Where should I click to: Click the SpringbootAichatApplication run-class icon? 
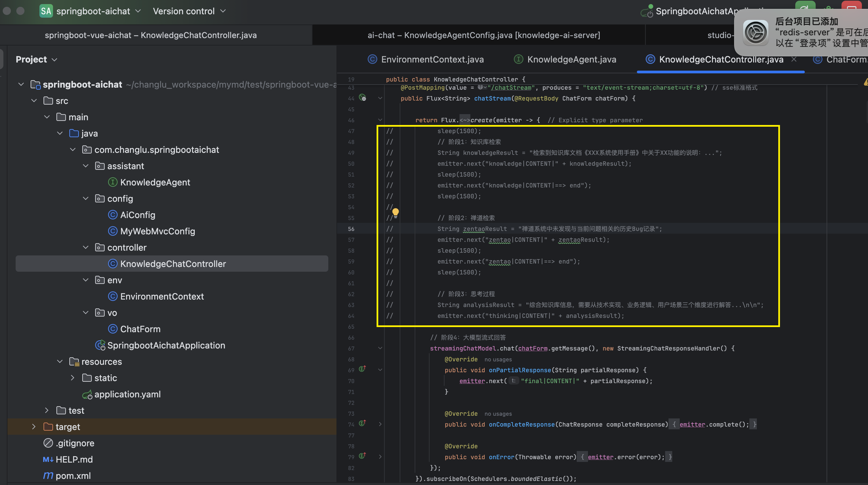coord(100,345)
